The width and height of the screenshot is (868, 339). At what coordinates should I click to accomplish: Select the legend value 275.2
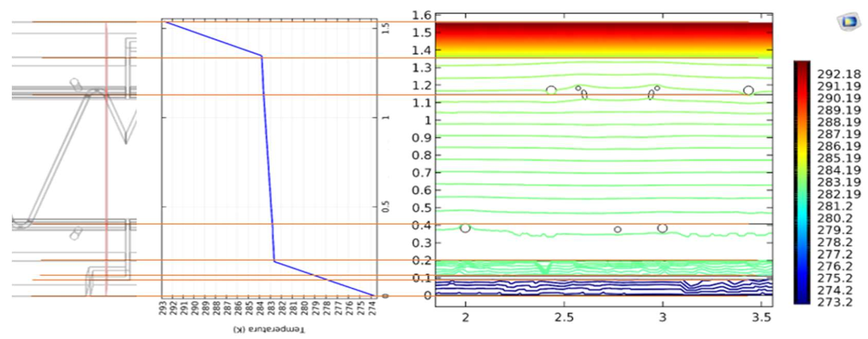835,278
